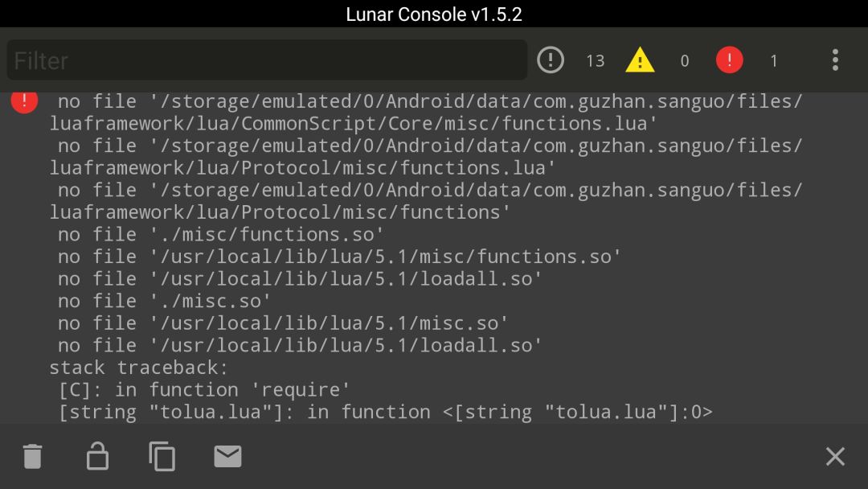The height and width of the screenshot is (489, 868).
Task: Open the three-dot overflow menu
Action: click(x=835, y=60)
